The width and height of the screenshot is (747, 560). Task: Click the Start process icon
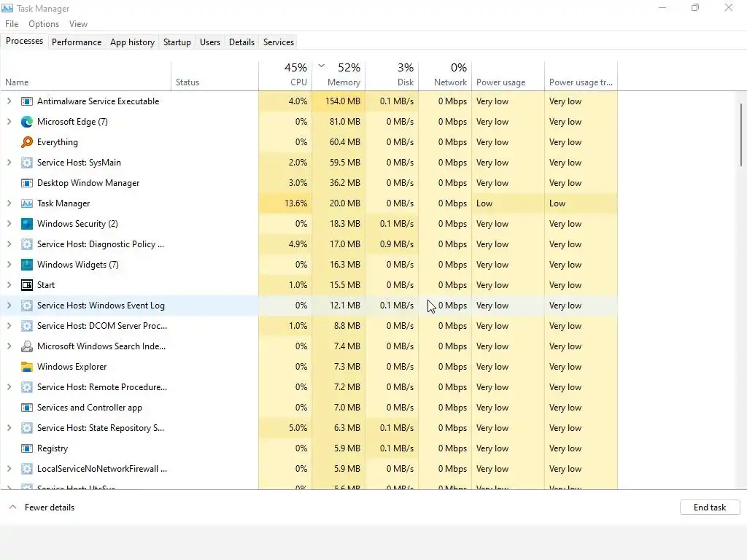[x=27, y=285]
